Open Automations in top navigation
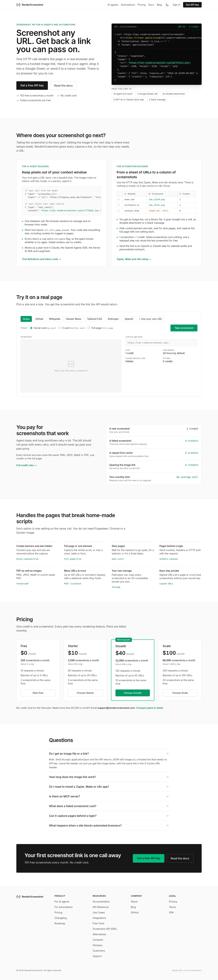The height and width of the screenshot is (980, 218). click(x=128, y=5)
